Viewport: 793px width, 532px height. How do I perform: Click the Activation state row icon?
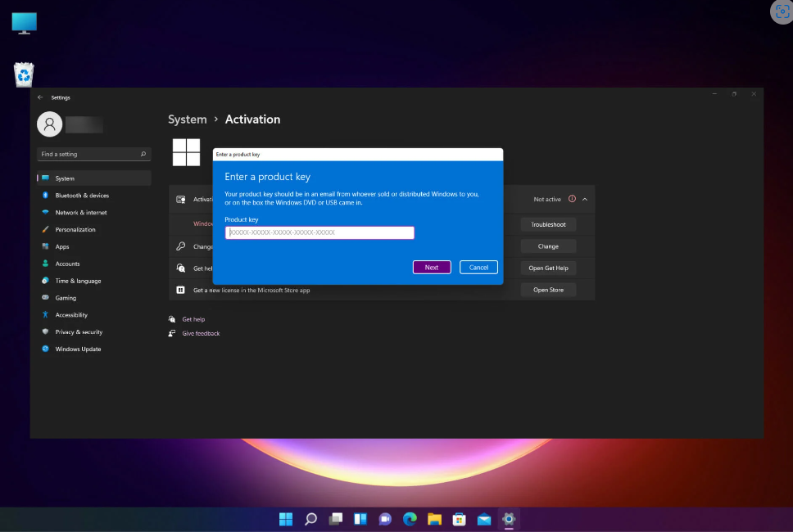(x=180, y=199)
